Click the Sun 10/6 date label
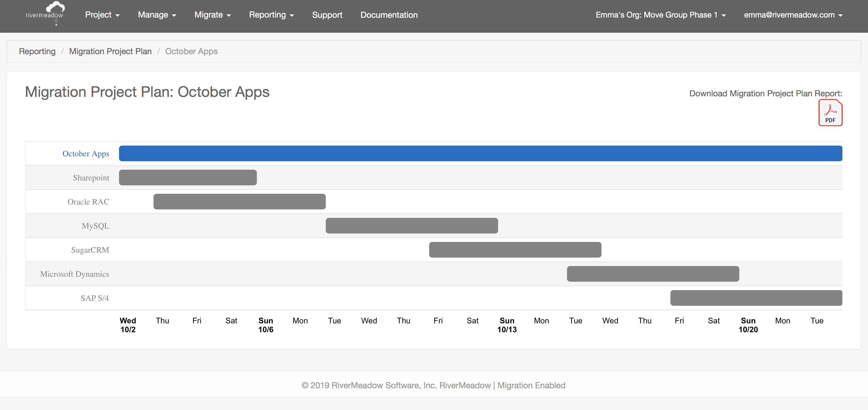This screenshot has height=410, width=868. [x=265, y=325]
